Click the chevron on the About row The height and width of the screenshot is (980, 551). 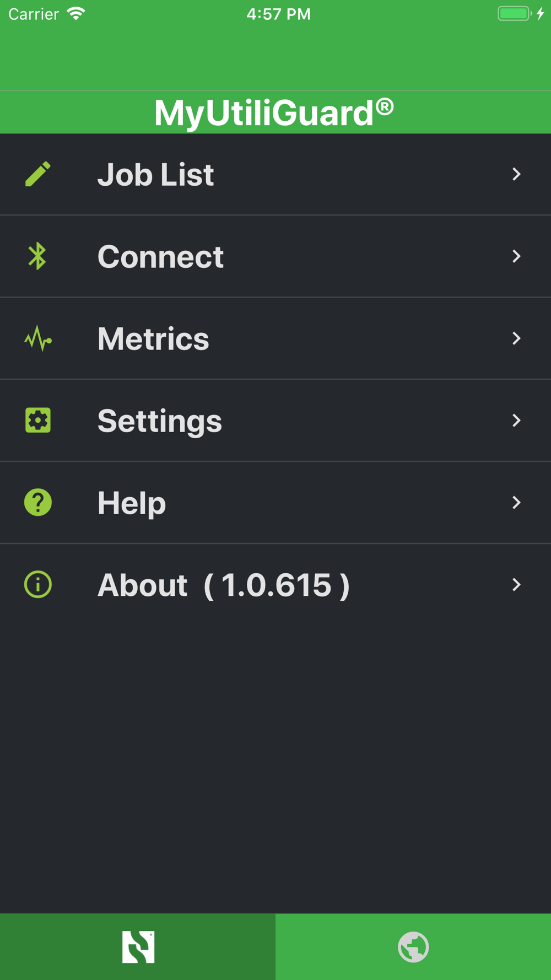click(x=516, y=585)
